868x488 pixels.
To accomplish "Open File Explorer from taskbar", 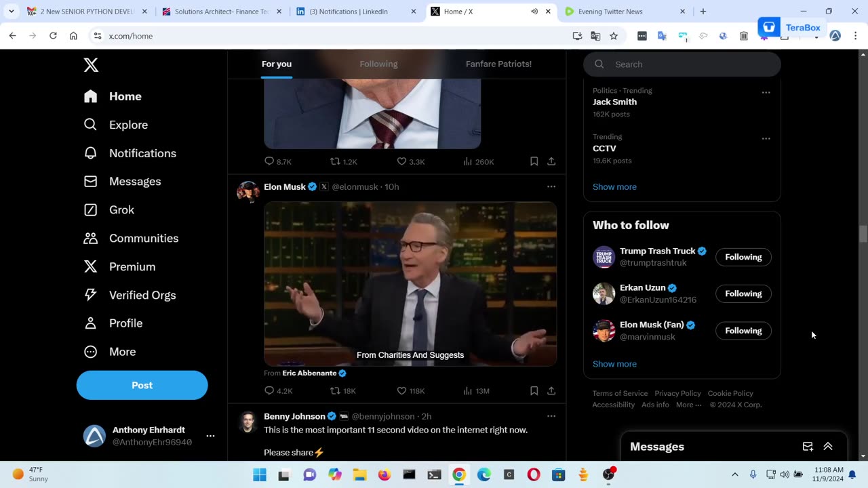I will [359, 474].
